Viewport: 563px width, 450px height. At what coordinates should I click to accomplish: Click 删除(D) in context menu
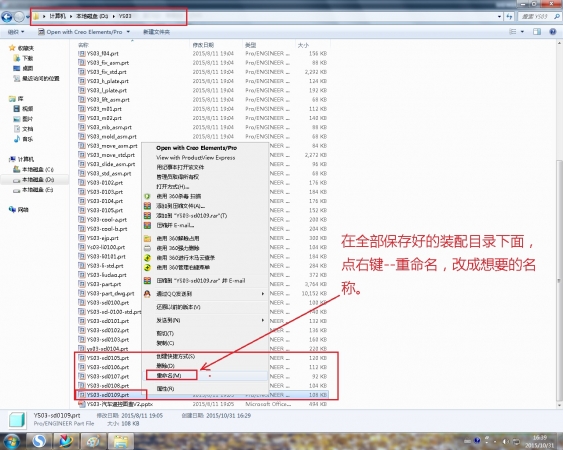pos(166,366)
